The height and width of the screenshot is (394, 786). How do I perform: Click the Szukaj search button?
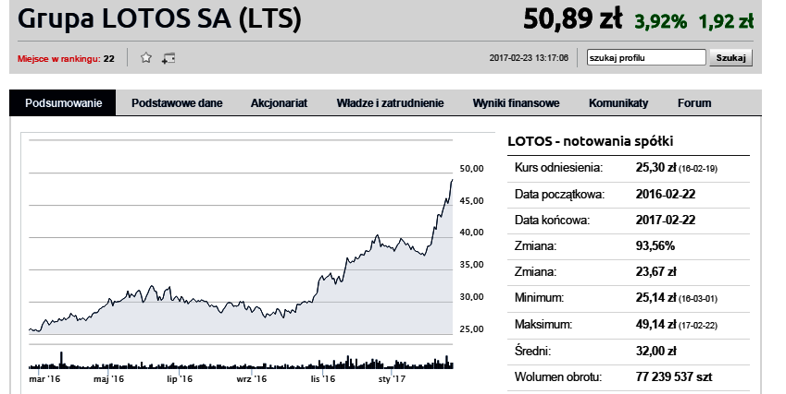[x=731, y=58]
